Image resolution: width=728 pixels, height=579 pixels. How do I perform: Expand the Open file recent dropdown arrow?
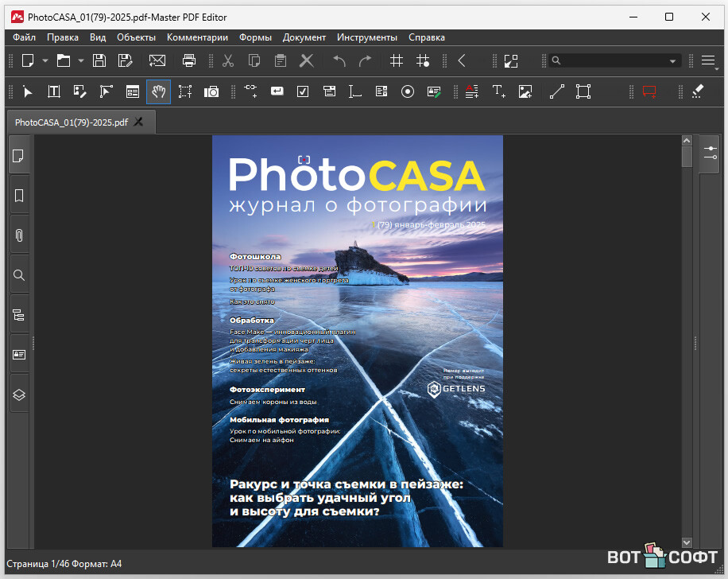(81, 60)
